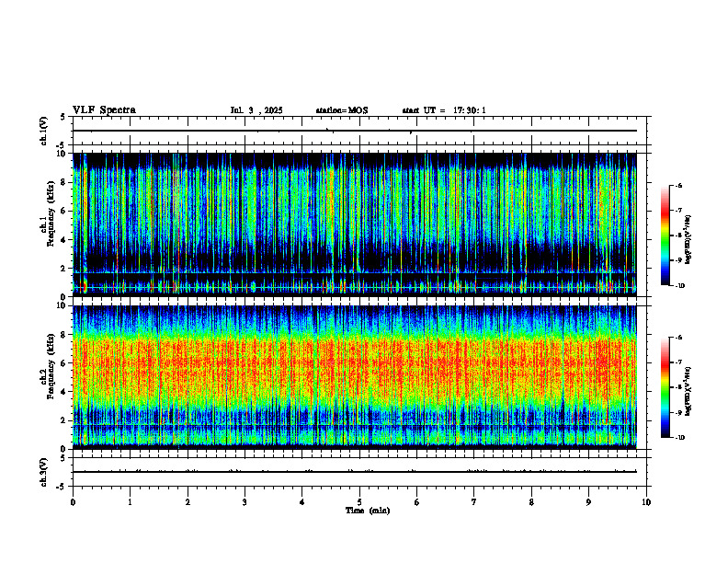Click the "10" tick on the time axis
Screen dimensions: 728x563
tap(646, 502)
